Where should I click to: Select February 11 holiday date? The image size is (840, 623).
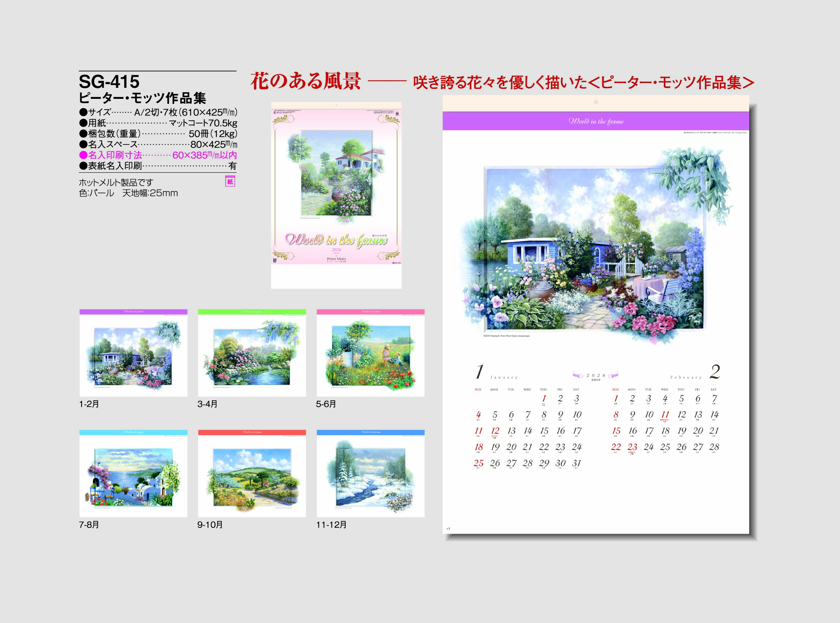coord(665,414)
